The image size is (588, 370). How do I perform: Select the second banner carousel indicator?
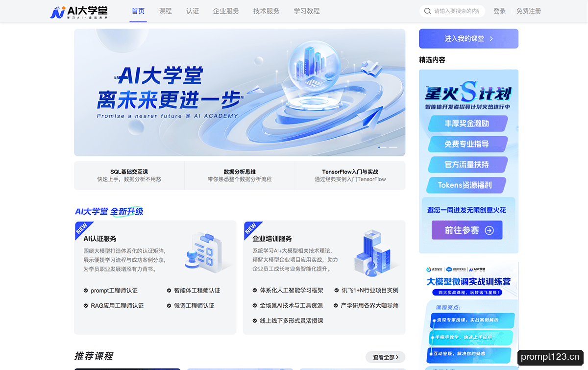[x=393, y=147]
